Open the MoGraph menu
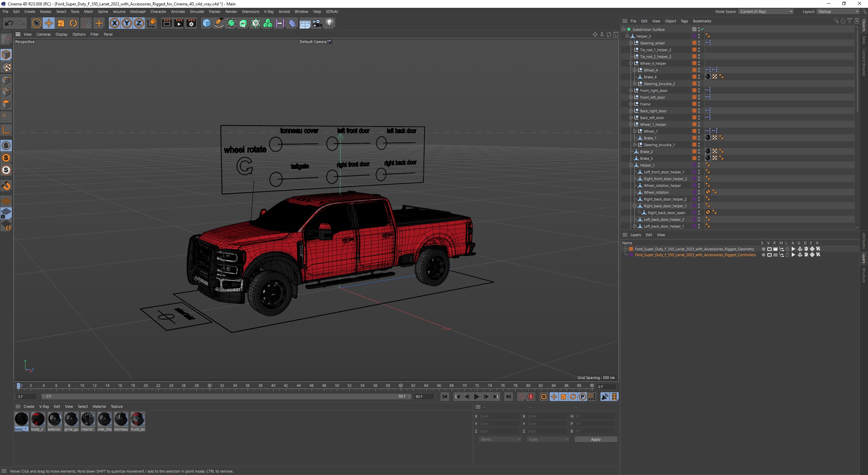This screenshot has height=475, width=868. coord(138,12)
